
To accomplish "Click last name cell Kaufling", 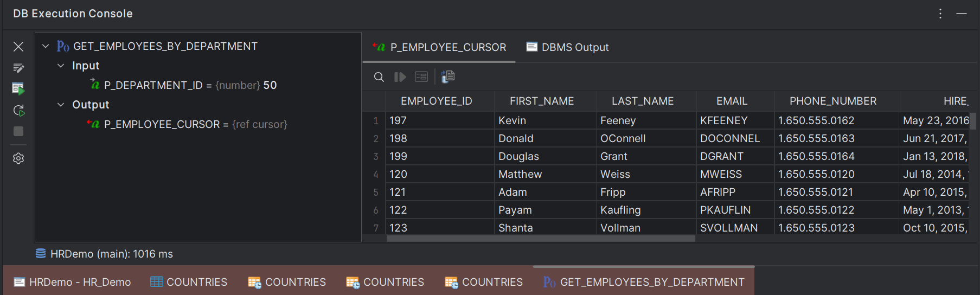I will pos(646,210).
